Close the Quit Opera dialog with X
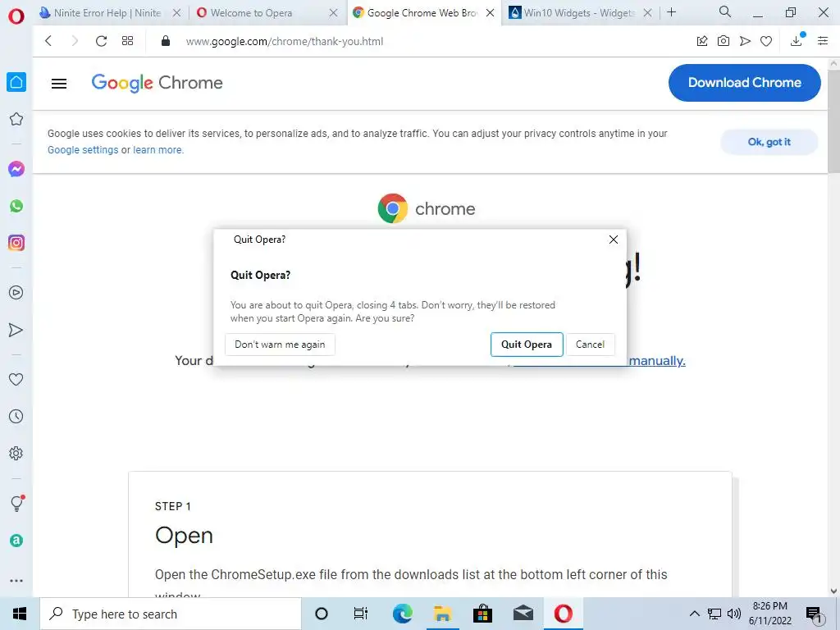Image resolution: width=840 pixels, height=630 pixels. (614, 240)
